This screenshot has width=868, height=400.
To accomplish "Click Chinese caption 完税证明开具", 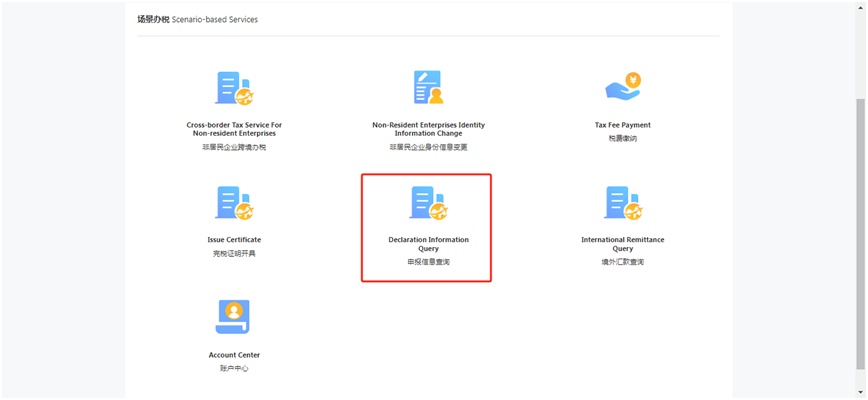I will pos(234,253).
